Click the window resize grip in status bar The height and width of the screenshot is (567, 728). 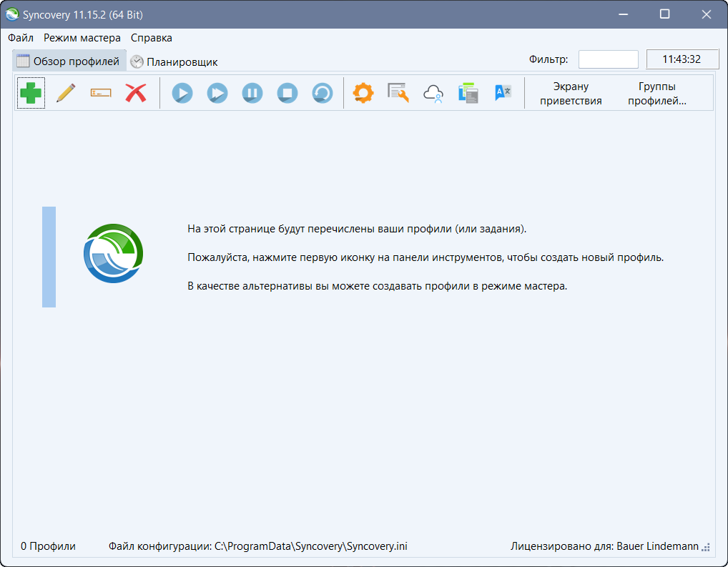[706, 548]
